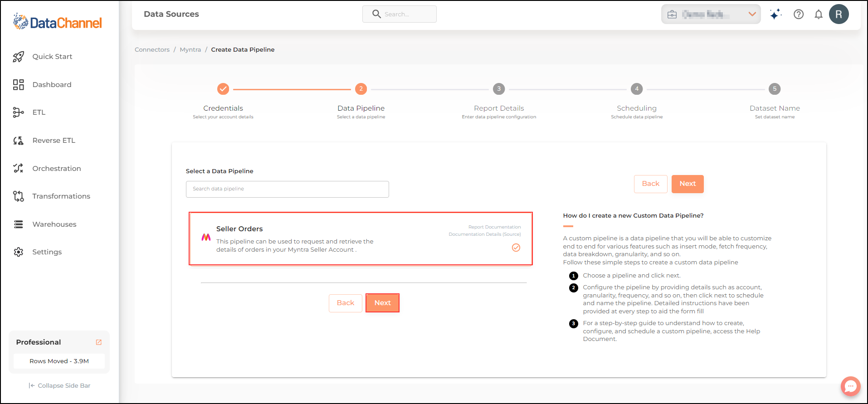Click step 4 Scheduling marker
Viewport: 868px width, 404px height.
637,89
